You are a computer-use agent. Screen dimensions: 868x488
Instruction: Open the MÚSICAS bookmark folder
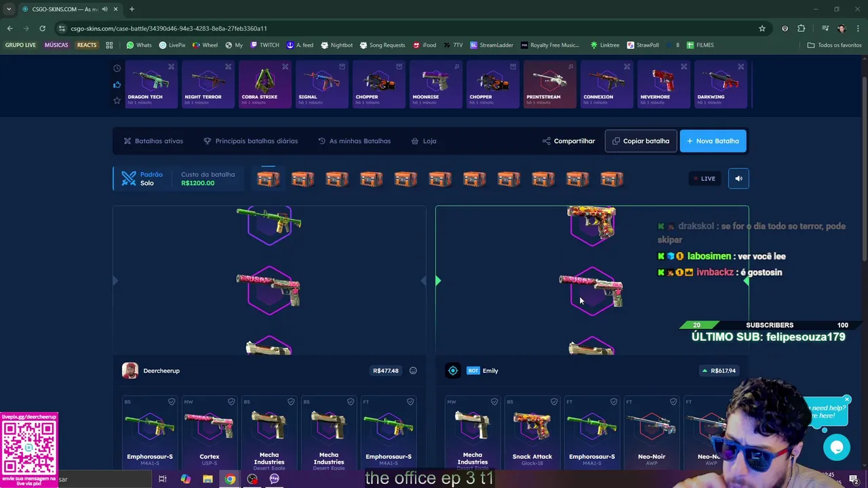[x=56, y=45]
